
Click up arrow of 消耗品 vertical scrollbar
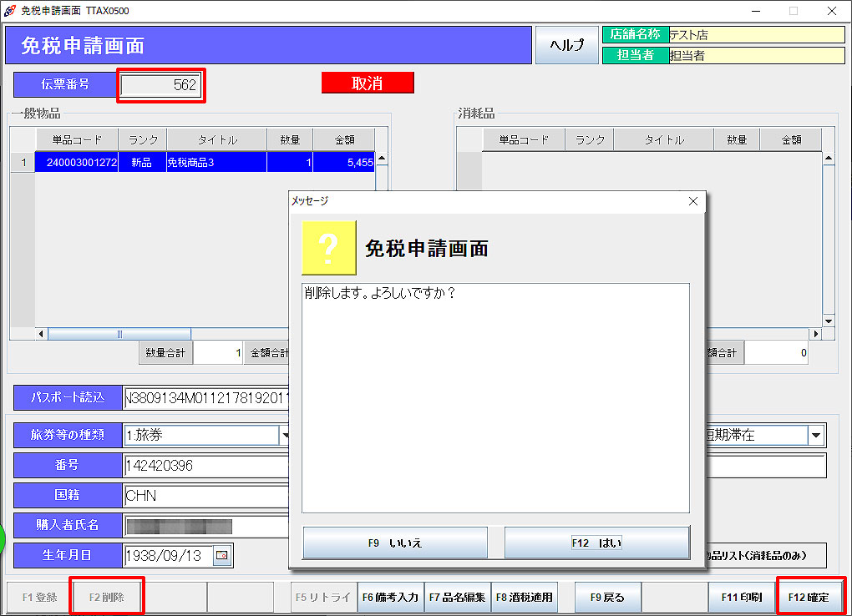[x=829, y=159]
